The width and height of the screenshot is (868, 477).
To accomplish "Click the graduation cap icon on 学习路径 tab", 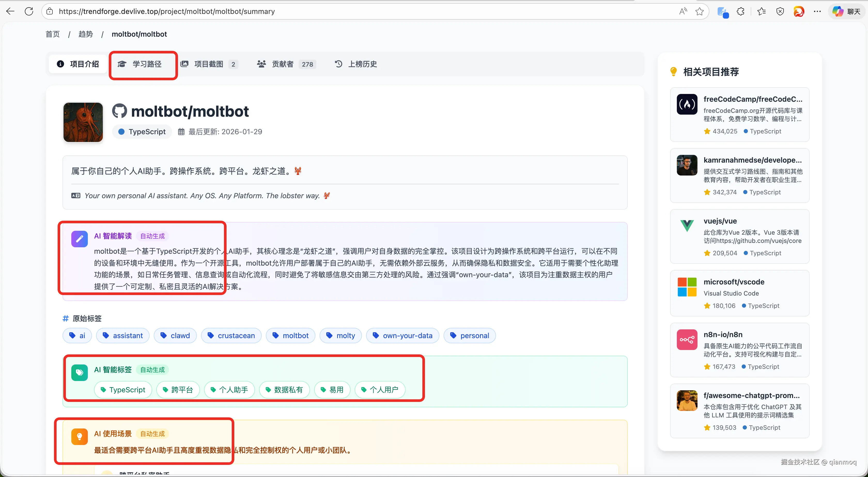I will (x=122, y=64).
